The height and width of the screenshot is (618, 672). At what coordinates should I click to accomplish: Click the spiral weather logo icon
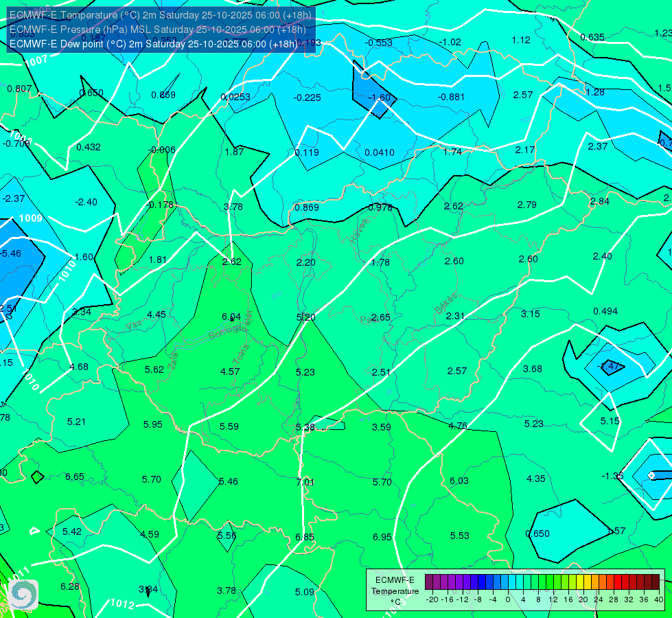point(23,595)
